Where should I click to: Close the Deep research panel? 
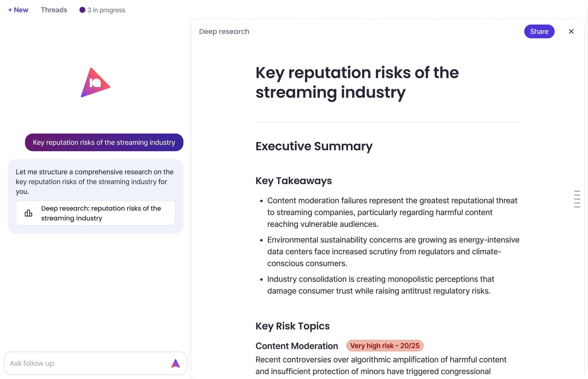pyautogui.click(x=571, y=31)
